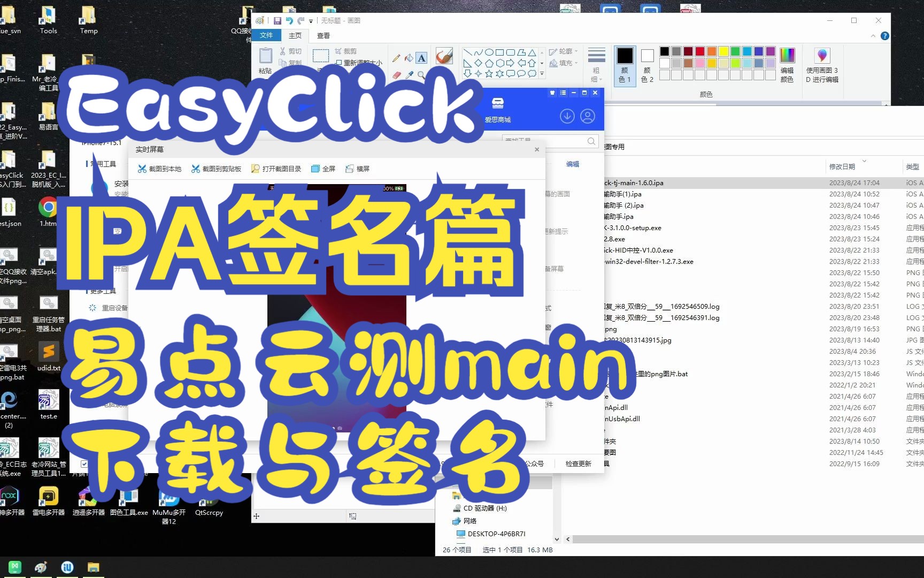The image size is (924, 578).
Task: Select DESKTOP-4P6BR7I in the Explorer tree
Action: tap(491, 534)
